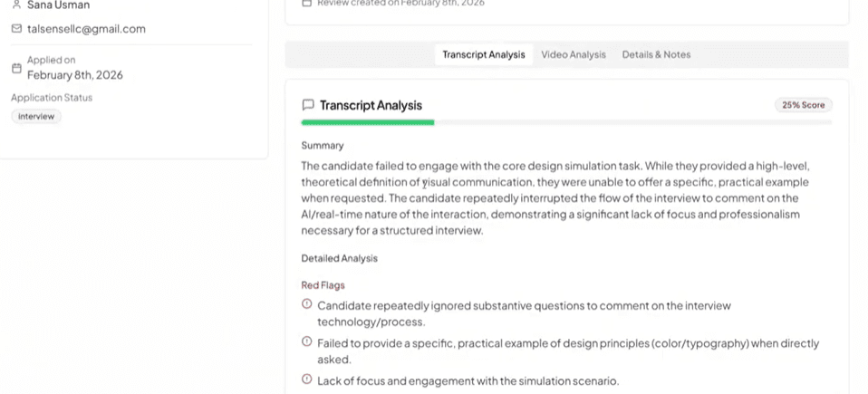This screenshot has width=868, height=394.
Task: Click the first red flag warning icon
Action: [306, 303]
